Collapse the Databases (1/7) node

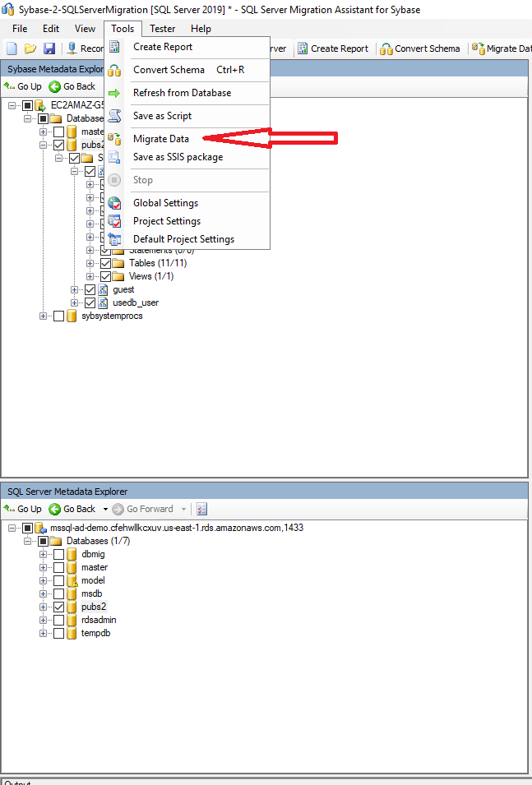coord(28,541)
